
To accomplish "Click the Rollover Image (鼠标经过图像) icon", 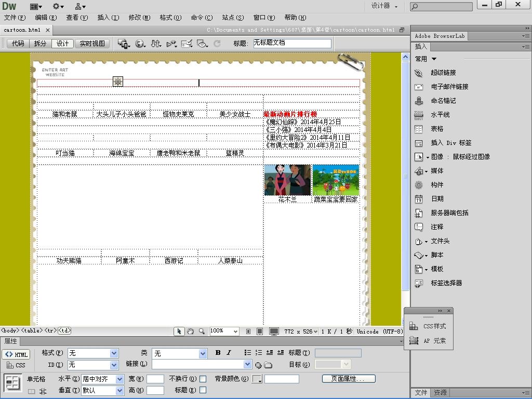I will [419, 157].
